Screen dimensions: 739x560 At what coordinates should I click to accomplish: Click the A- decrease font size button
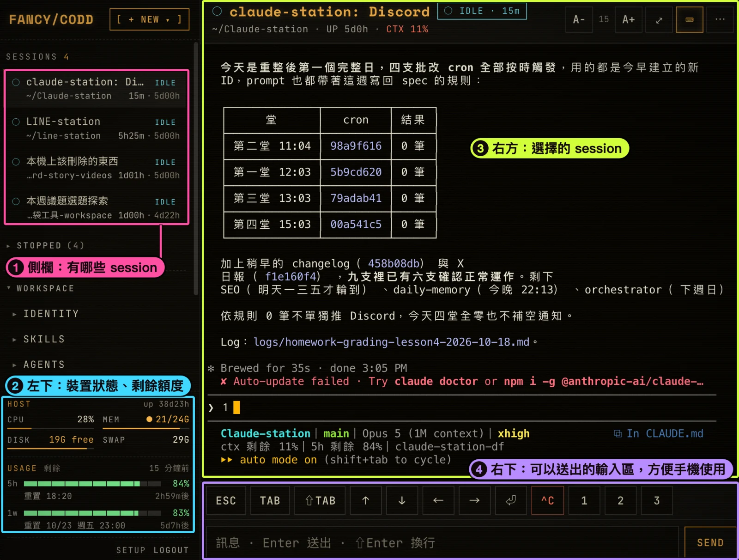[x=579, y=19]
